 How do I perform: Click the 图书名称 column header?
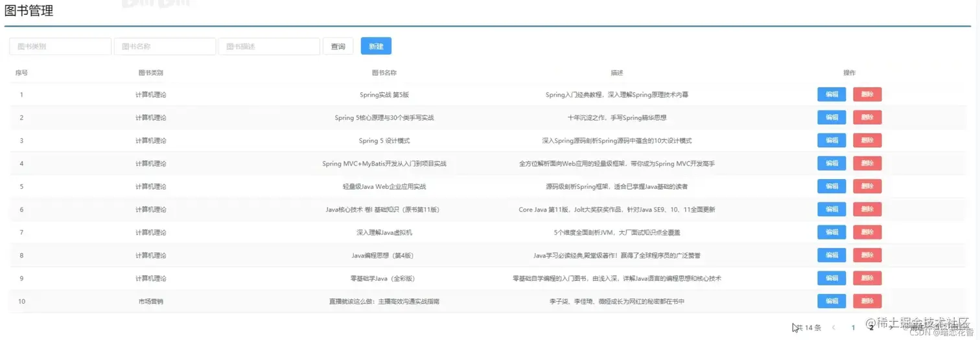(384, 73)
